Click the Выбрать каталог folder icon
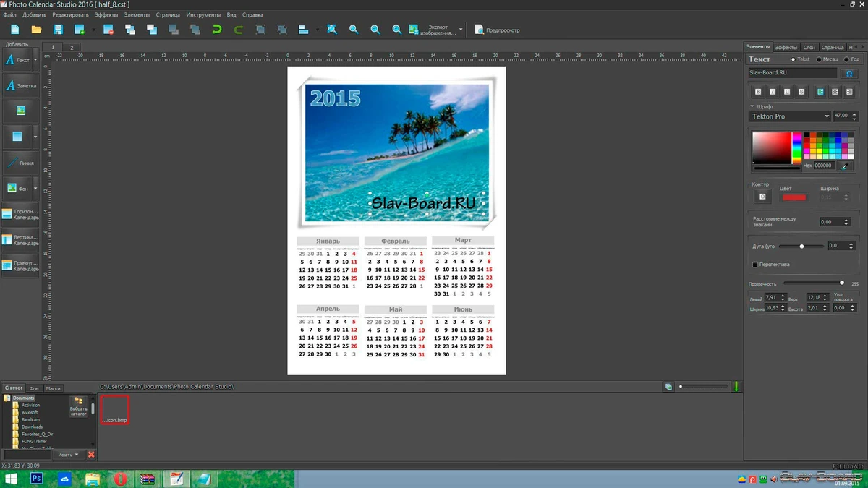 click(79, 406)
